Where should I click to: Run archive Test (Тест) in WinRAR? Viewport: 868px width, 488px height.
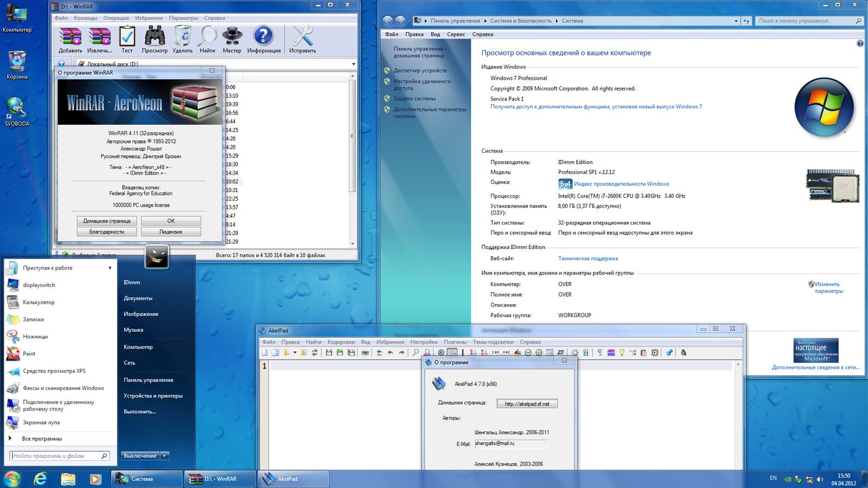pos(127,39)
